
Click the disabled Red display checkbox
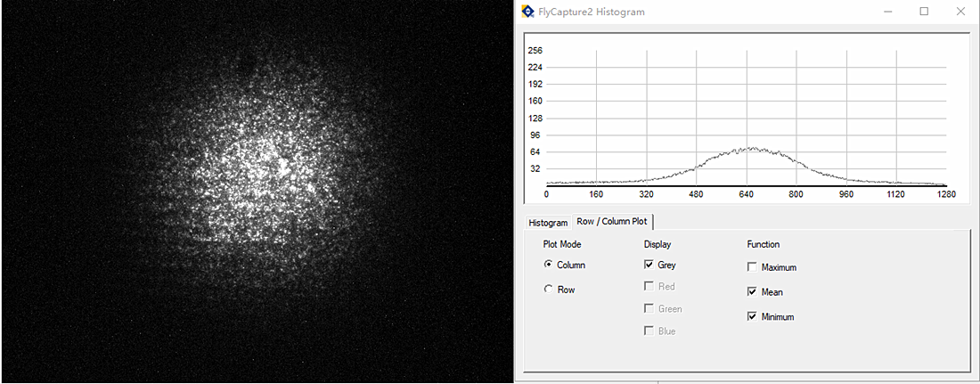(649, 287)
